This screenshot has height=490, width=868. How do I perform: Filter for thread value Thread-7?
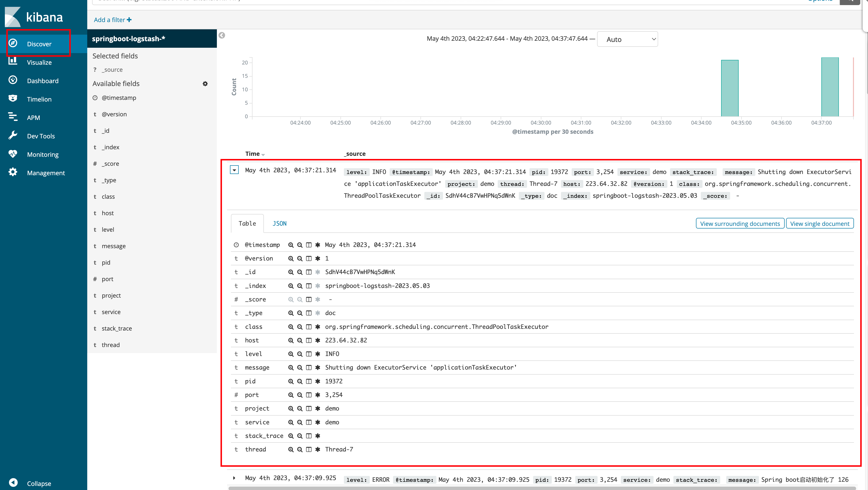coord(291,450)
